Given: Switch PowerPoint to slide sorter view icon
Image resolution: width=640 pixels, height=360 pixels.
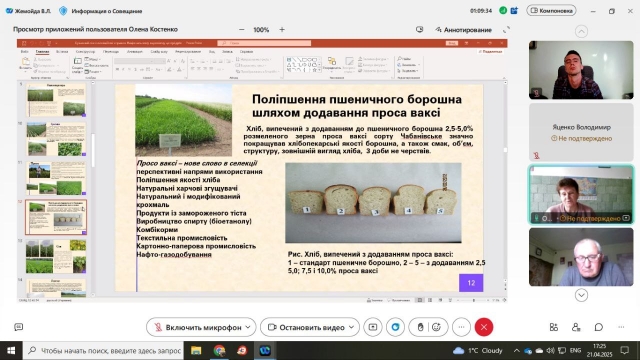Looking at the screenshot, I should [430, 300].
